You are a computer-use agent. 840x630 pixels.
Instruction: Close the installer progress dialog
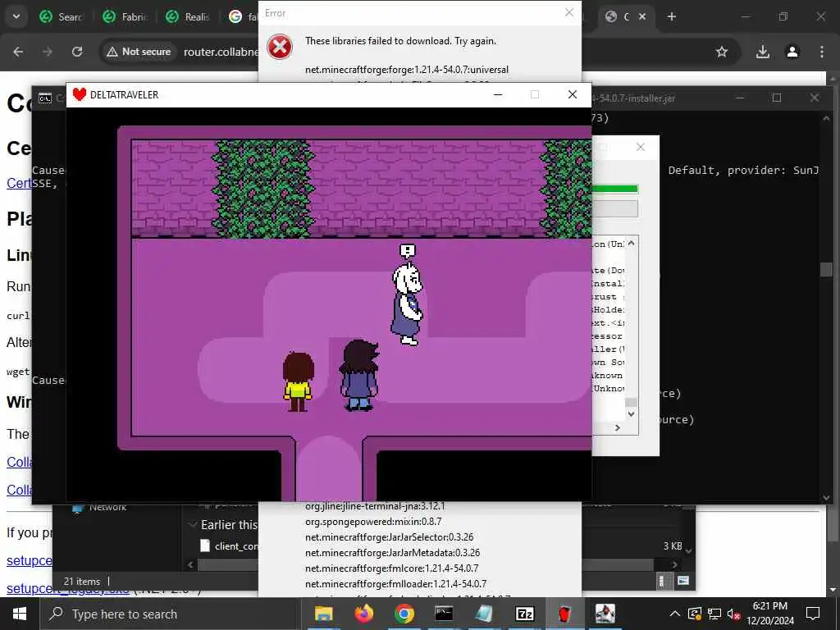640,148
